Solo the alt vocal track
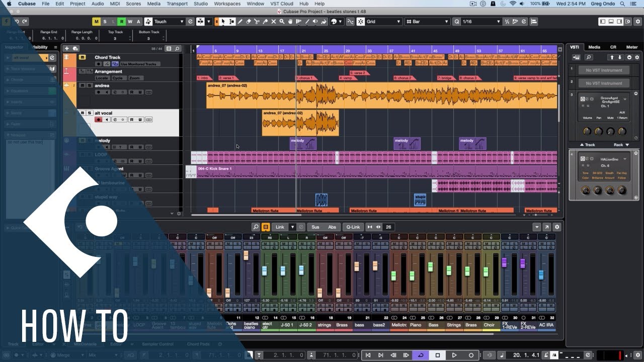The width and height of the screenshot is (644, 362). (89, 113)
